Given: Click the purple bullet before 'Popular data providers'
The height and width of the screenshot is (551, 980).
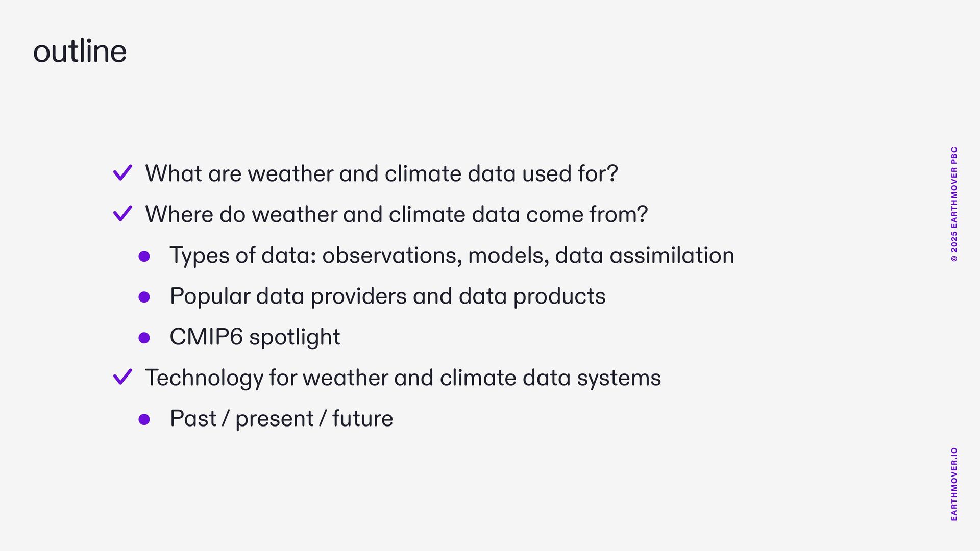Looking at the screenshot, I should point(144,297).
